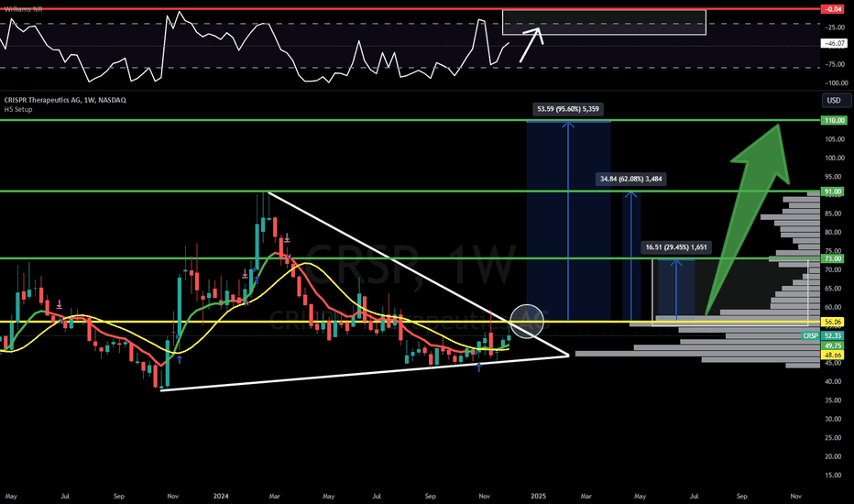Click the 105.00 price axis label

pos(835,139)
